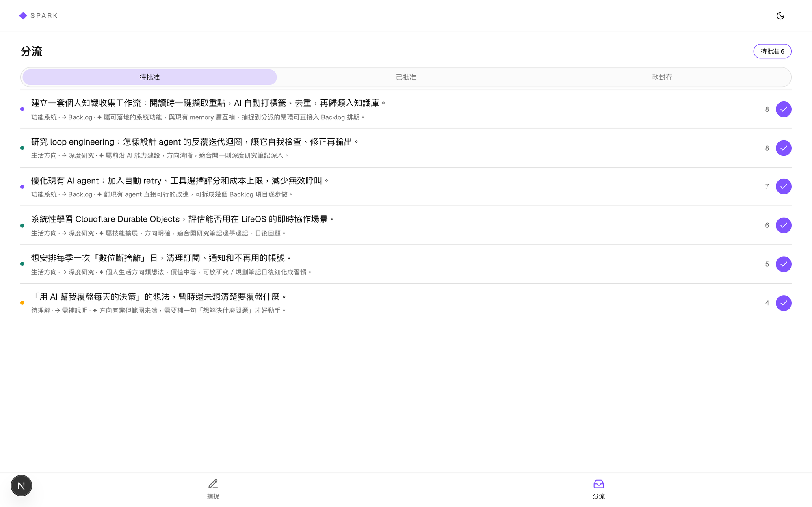Approve the Cloudflare Durable Objects item
The width and height of the screenshot is (812, 507).
click(784, 225)
